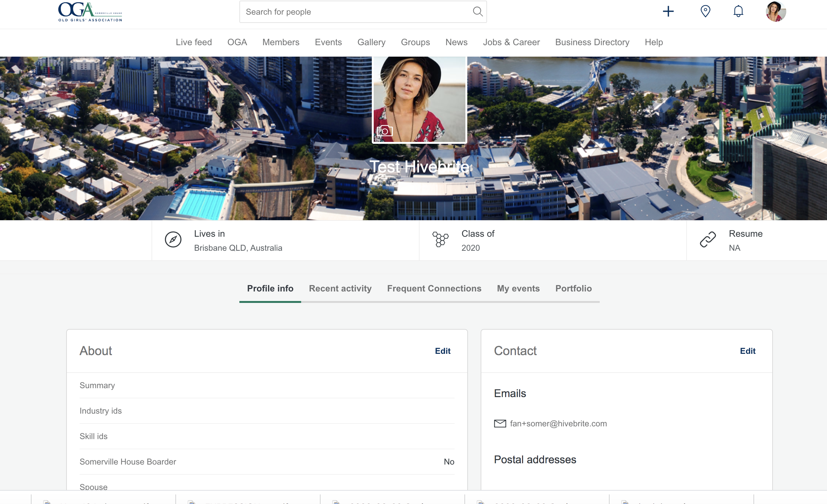This screenshot has height=504, width=827.
Task: Click the compass icon beside Lives in
Action: click(173, 240)
